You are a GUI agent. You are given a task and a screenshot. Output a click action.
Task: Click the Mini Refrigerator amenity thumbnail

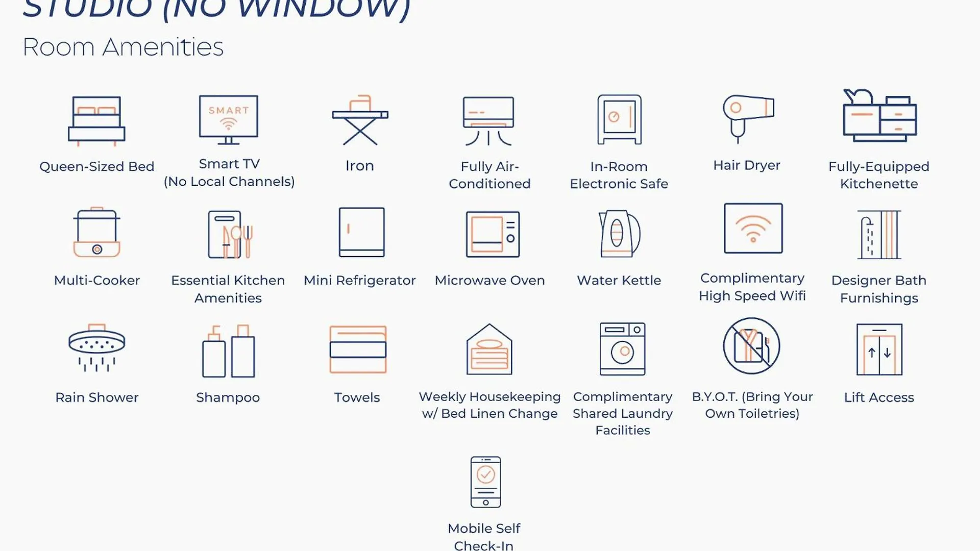click(x=360, y=232)
